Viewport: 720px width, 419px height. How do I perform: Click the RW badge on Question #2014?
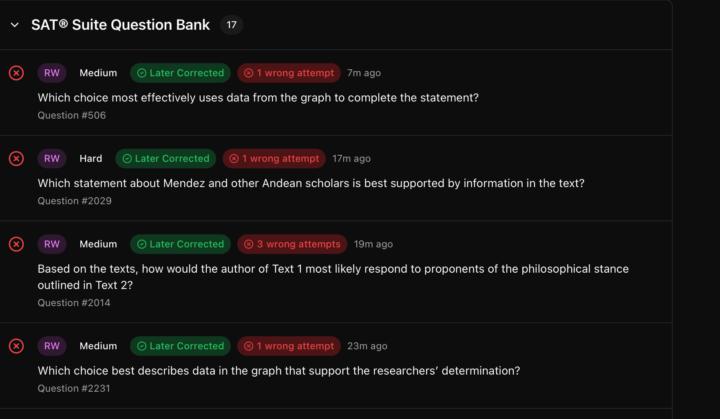(52, 244)
